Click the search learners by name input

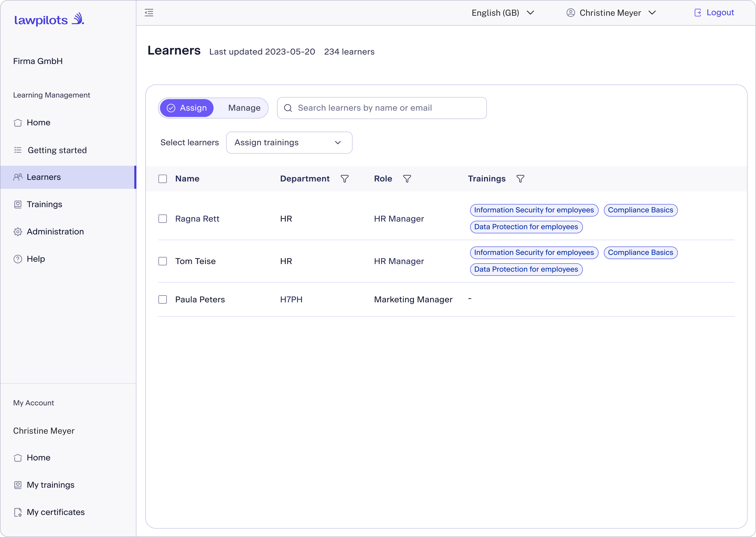coord(382,108)
